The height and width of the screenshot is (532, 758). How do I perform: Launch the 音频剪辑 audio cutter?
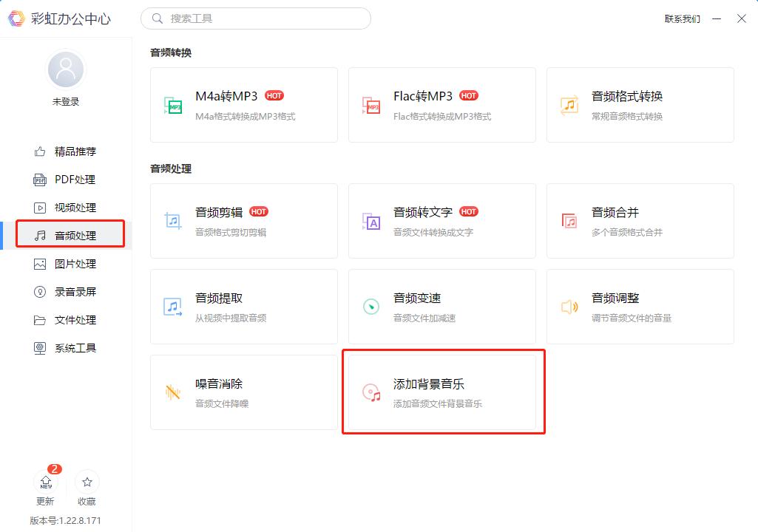pyautogui.click(x=244, y=220)
